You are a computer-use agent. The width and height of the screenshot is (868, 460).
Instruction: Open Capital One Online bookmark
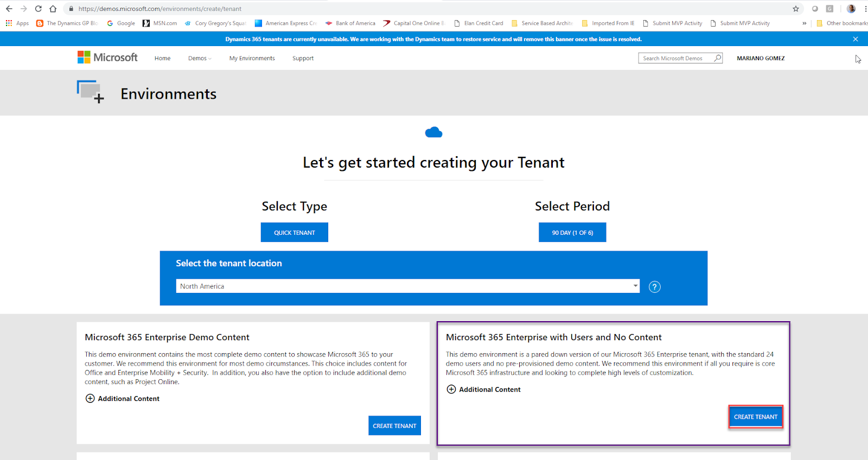click(x=414, y=23)
